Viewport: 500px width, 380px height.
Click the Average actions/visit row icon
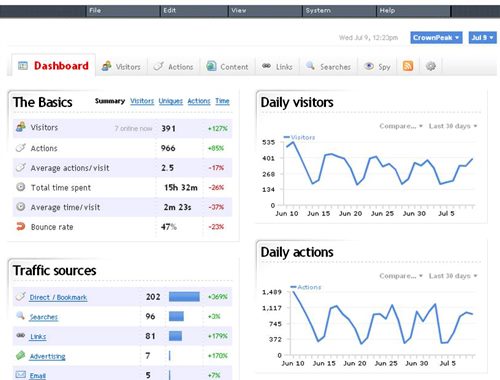click(21, 167)
